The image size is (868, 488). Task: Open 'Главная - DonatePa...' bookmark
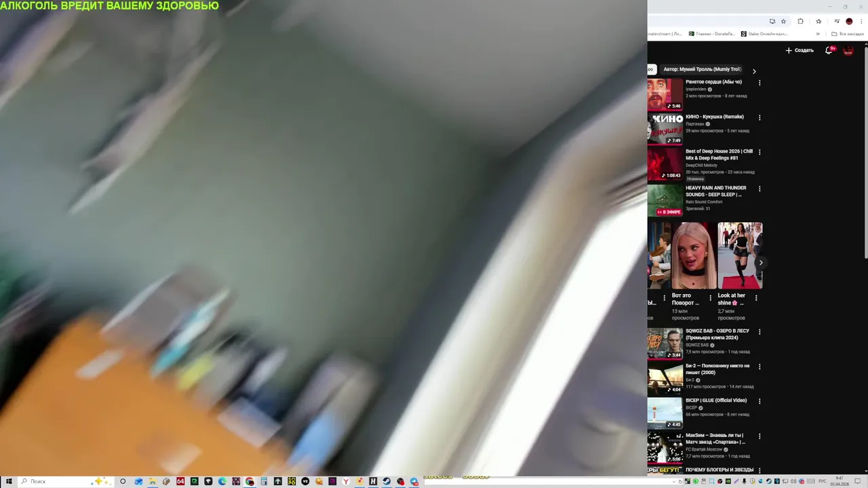point(712,34)
